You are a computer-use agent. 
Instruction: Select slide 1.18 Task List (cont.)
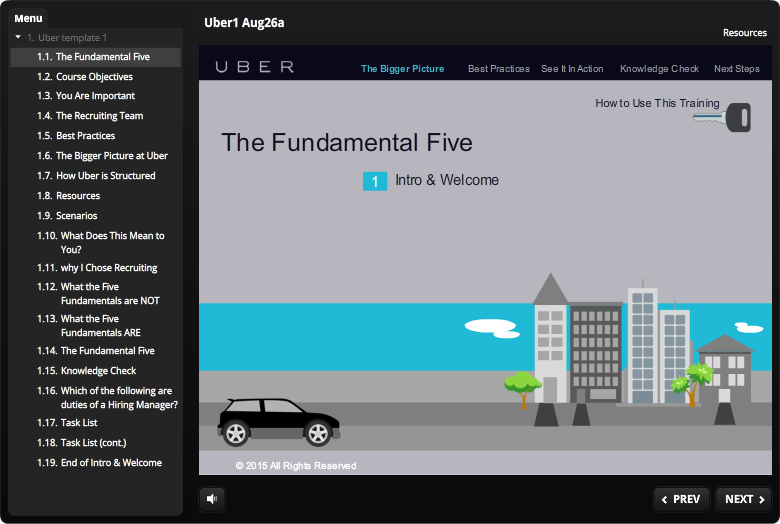click(96, 442)
